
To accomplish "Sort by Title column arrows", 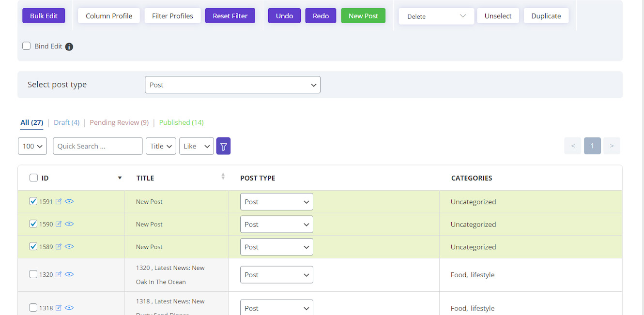I will click(x=223, y=177).
